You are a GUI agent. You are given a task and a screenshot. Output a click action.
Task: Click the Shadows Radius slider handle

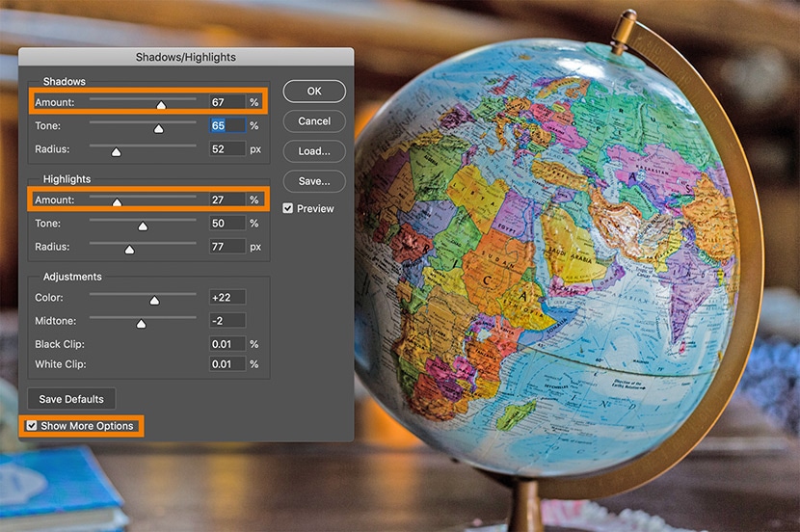(x=116, y=152)
